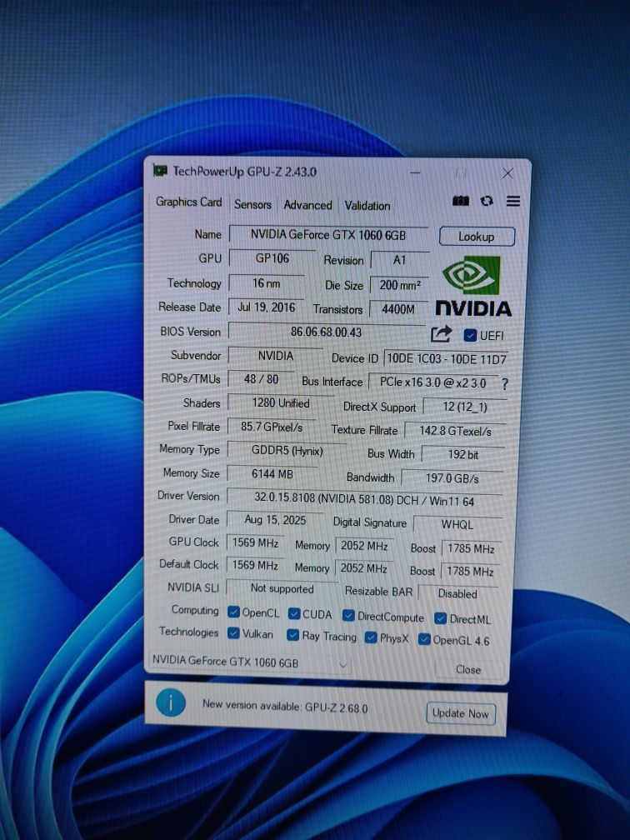
Task: Click the Die Size field 200 mm²
Action: pos(400,285)
